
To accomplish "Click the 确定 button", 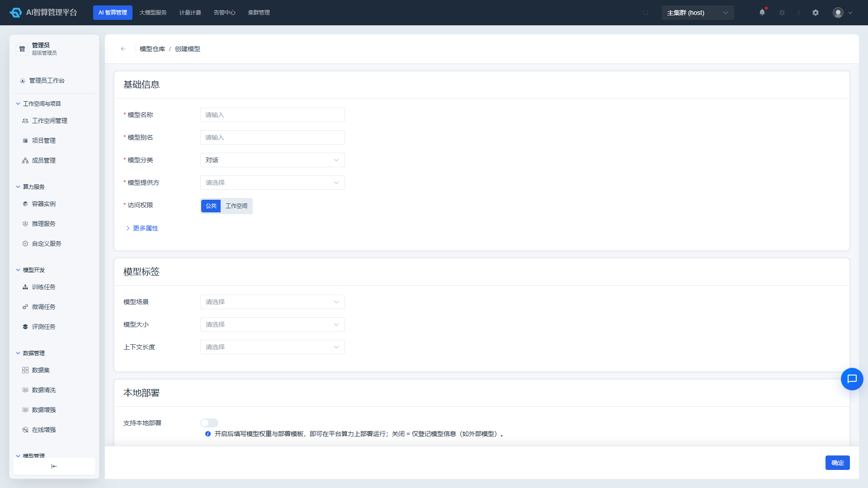I will (838, 463).
